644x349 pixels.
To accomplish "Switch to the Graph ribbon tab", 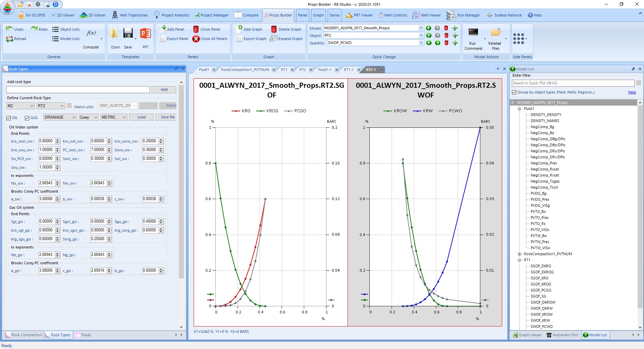I will tap(318, 15).
